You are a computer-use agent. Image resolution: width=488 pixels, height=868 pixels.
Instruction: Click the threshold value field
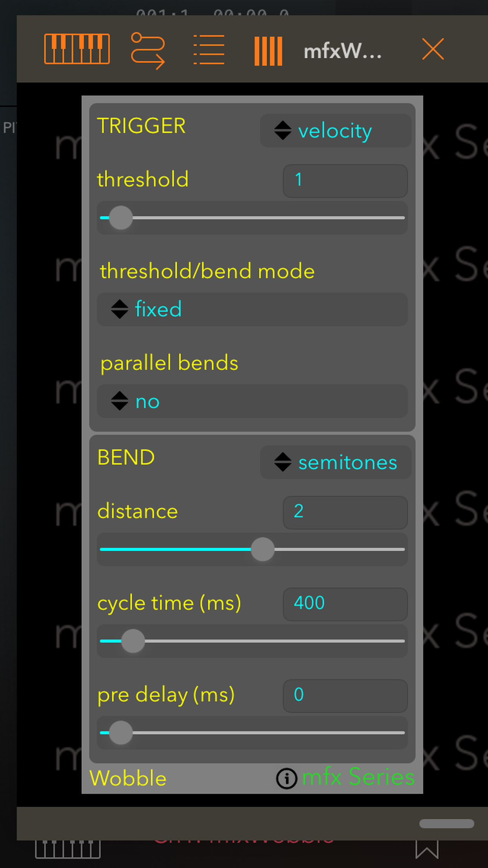pos(345,181)
